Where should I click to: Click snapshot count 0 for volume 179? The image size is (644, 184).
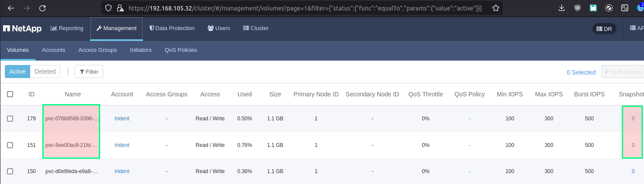pos(633,119)
